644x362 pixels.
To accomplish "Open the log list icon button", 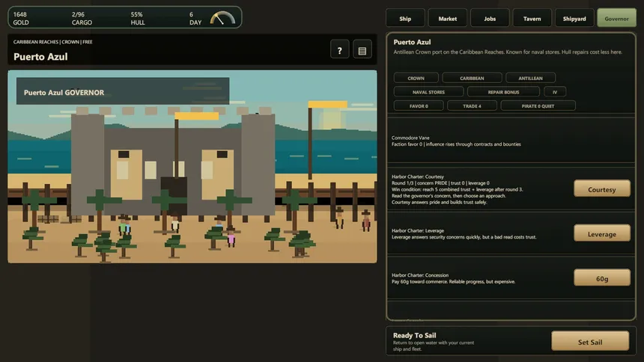I will [x=362, y=50].
